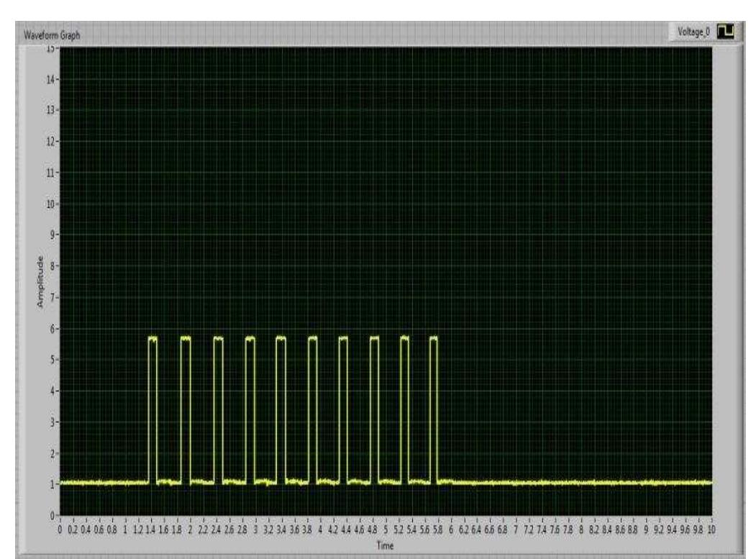Click the y-axis minimum value 0
This screenshot has width=756, height=559.
point(53,516)
